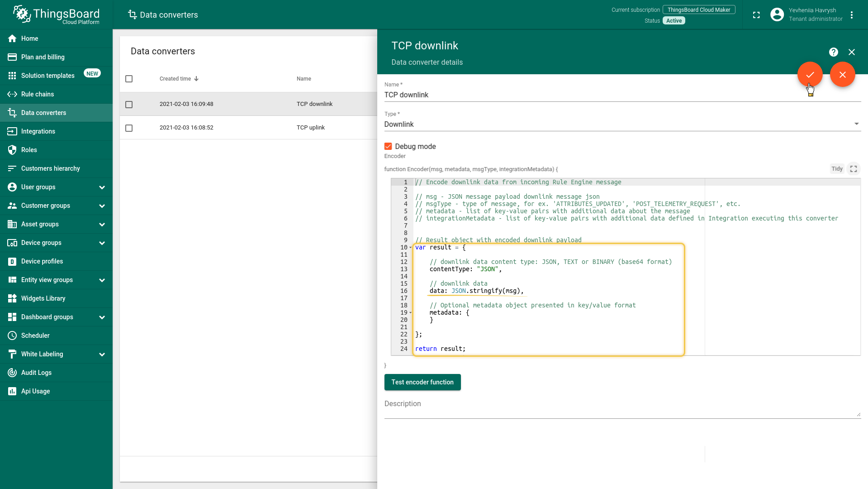Cancel edits using the orange X button
Viewport: 868px width, 489px height.
pyautogui.click(x=842, y=75)
